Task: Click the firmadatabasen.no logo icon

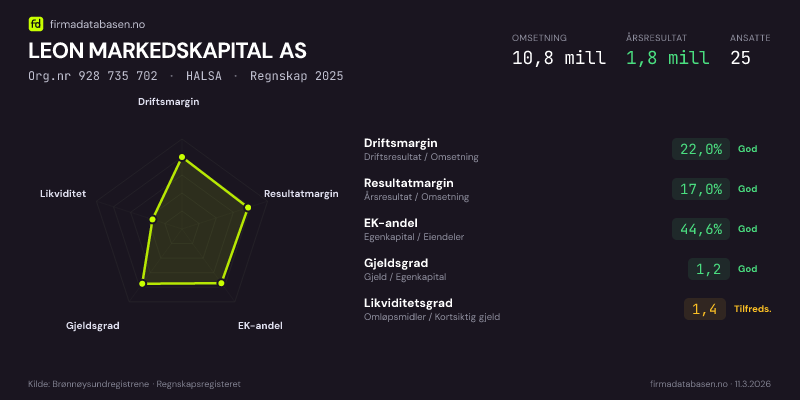Action: click(36, 23)
